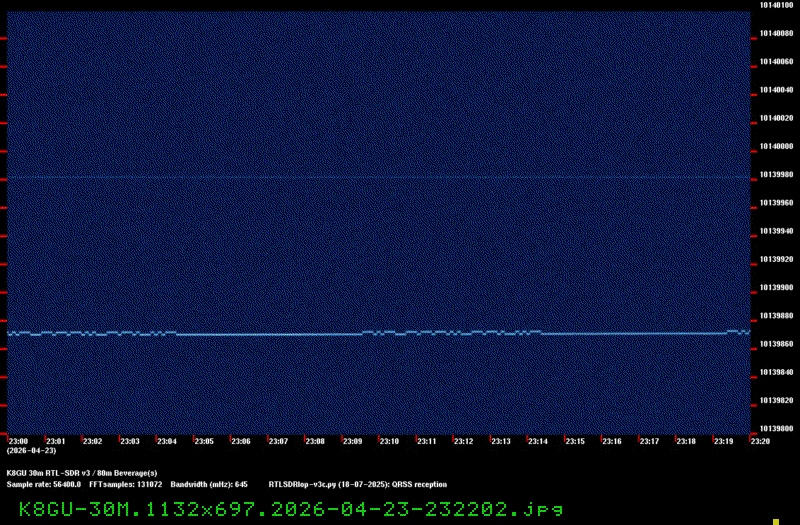Click the FFTsamples: 131072 text

point(126,485)
